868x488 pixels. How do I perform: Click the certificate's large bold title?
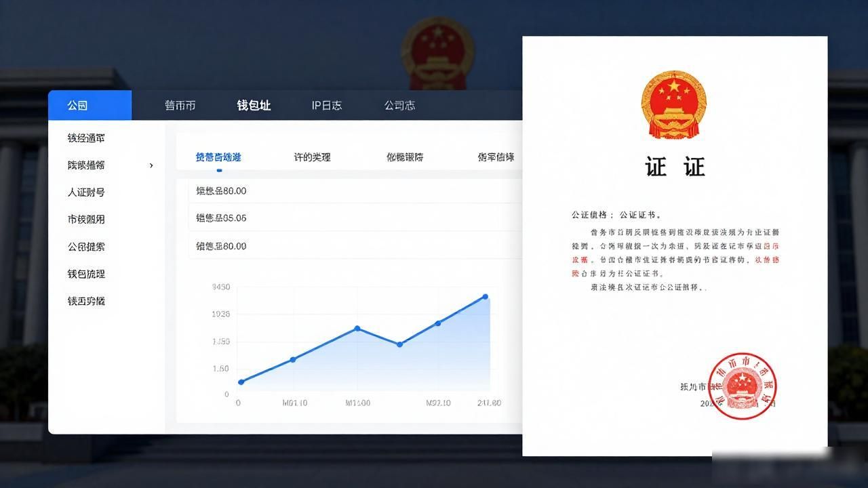coord(675,167)
